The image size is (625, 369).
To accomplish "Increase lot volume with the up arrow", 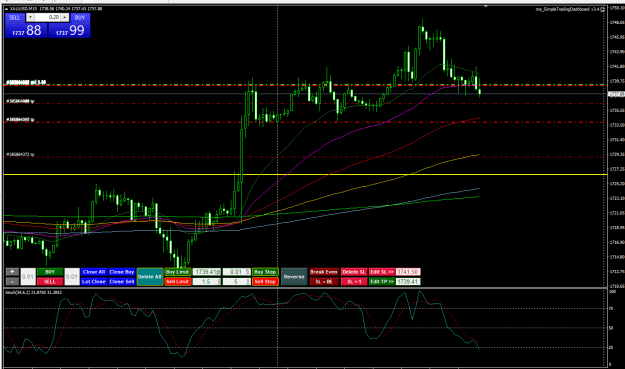I will [x=65, y=18].
